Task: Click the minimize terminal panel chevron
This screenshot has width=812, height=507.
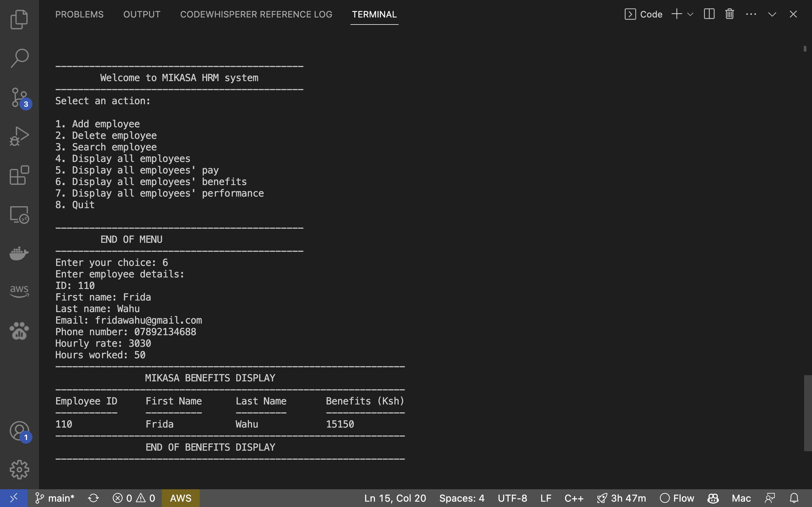Action: tap(772, 14)
